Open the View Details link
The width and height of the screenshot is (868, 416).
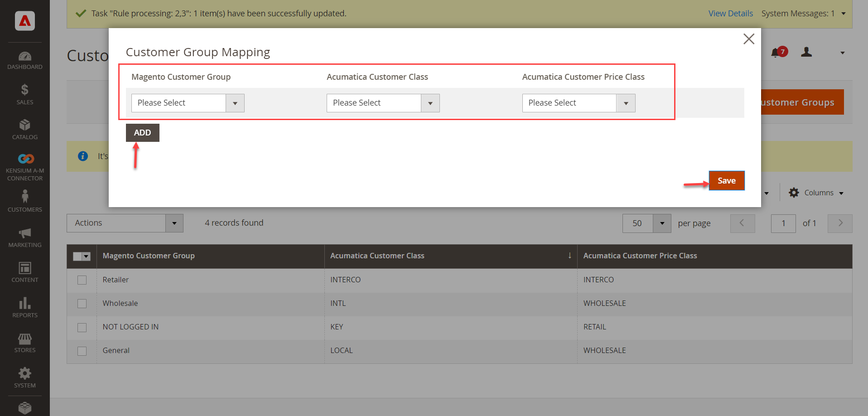pos(730,13)
